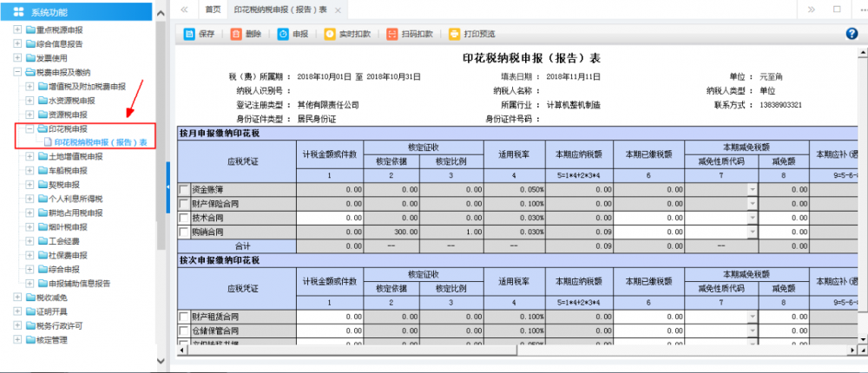Screen dimensions: 868x373
Task: Expand the 重点税源申报 tree node
Action: (x=17, y=29)
